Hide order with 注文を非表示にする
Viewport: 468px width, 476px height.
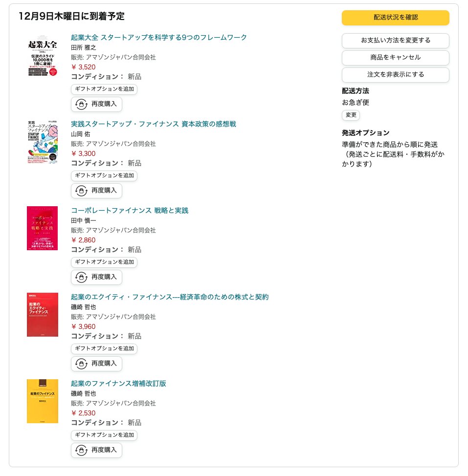[396, 74]
